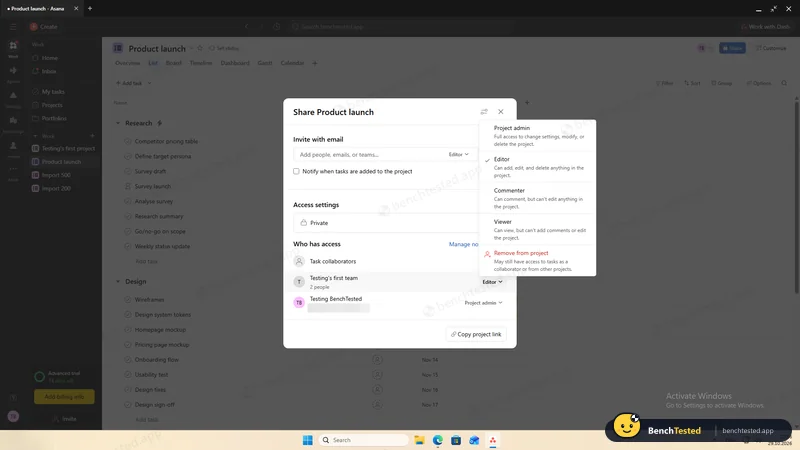
Task: Open Project admin dropdown for Testing BenchTested
Action: (x=483, y=303)
